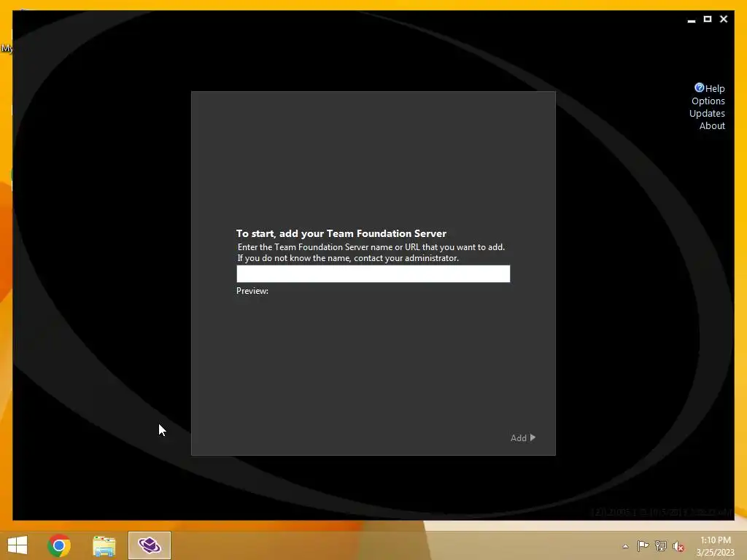Viewport: 747px width, 560px height.
Task: Click the blue Help question mark icon
Action: [x=699, y=87]
